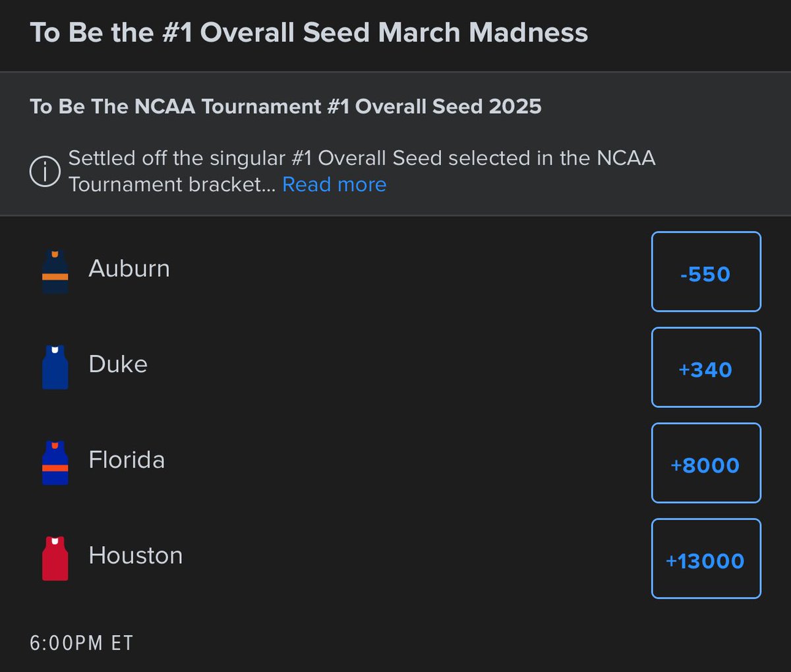Select Auburn at -550 odds
Screen dimensions: 791x672
coord(706,272)
